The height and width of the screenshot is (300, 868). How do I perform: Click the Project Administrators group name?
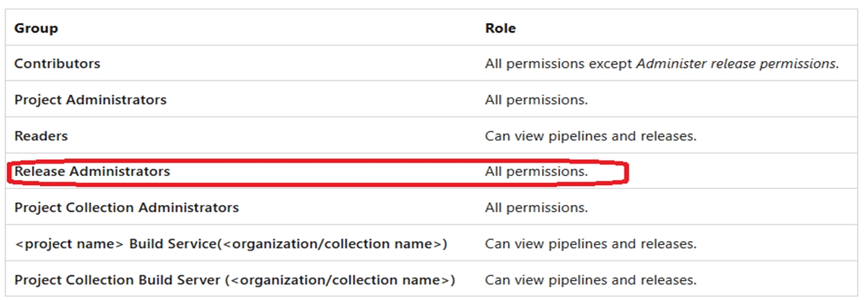(x=91, y=100)
